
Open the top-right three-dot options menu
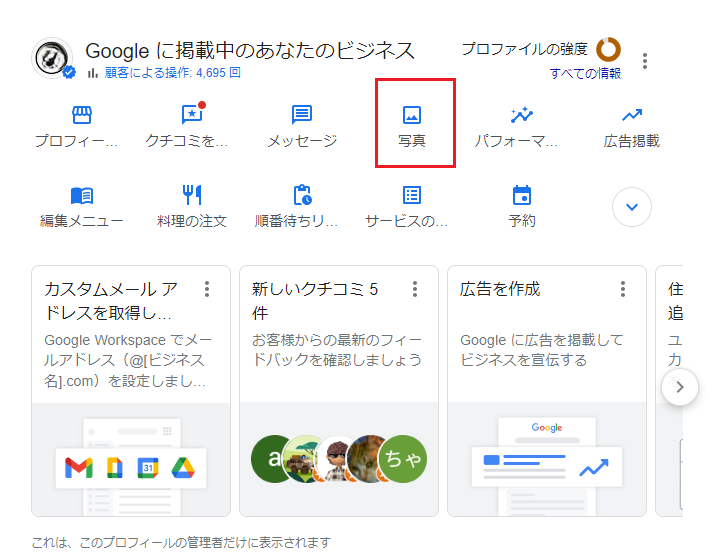click(645, 61)
